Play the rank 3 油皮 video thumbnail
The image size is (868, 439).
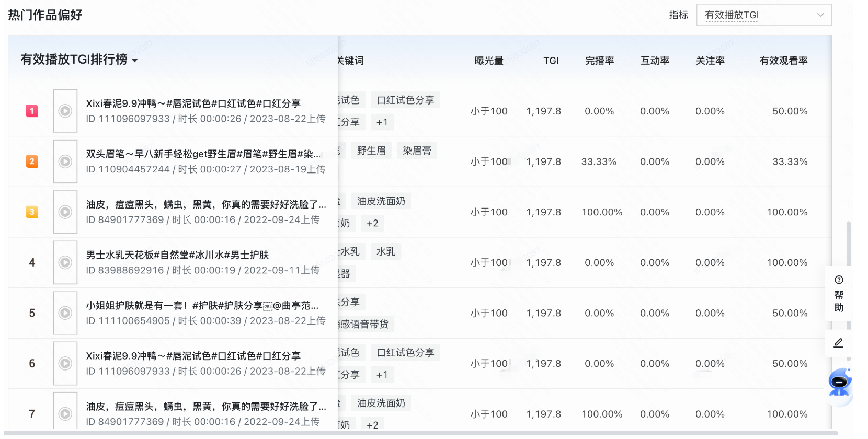pyautogui.click(x=65, y=212)
